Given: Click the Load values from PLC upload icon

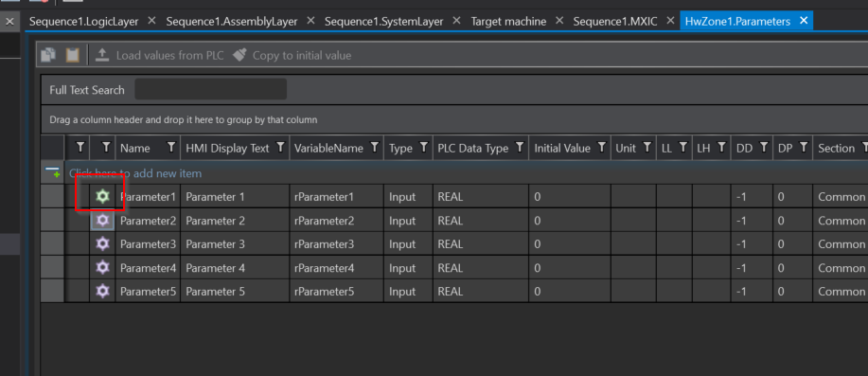Looking at the screenshot, I should (102, 54).
